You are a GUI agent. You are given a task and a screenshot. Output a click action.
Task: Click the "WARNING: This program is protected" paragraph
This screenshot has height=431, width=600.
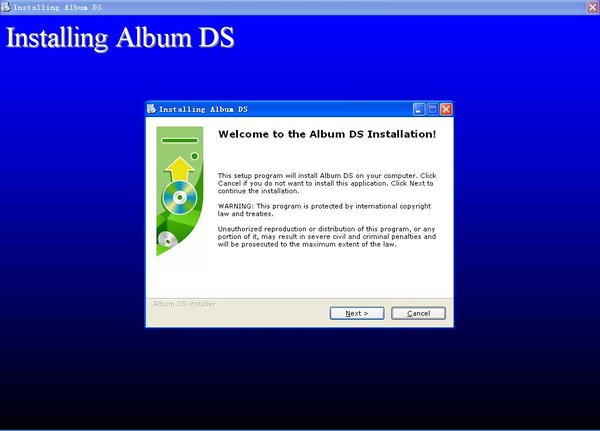click(x=324, y=210)
